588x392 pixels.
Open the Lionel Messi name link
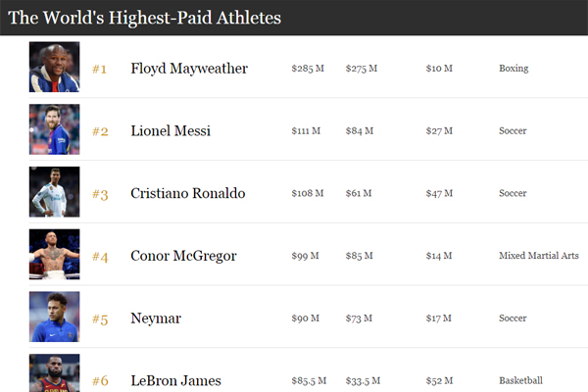[x=171, y=131]
